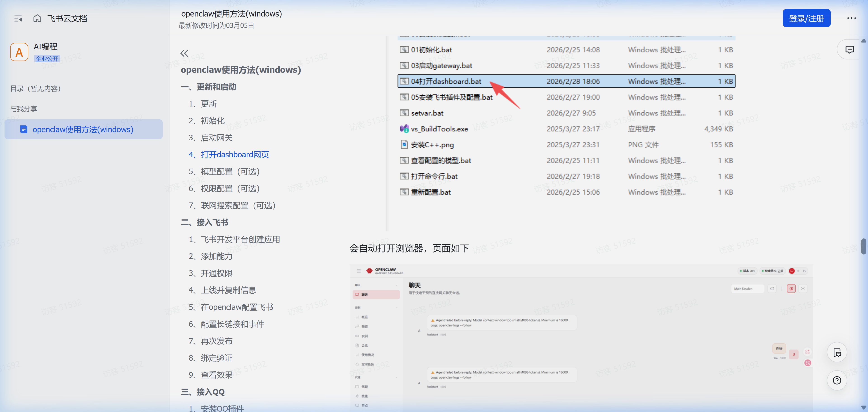The height and width of the screenshot is (412, 868).
Task: Select 目录（暂无内容）in sidebar
Action: (x=36, y=89)
